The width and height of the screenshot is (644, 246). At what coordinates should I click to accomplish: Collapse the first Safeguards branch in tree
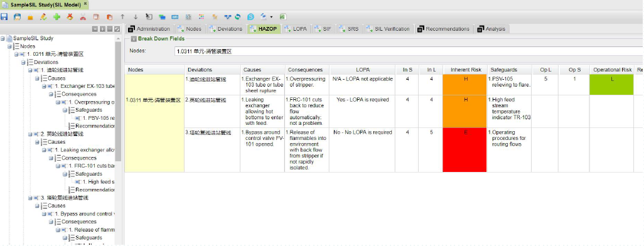click(x=65, y=110)
